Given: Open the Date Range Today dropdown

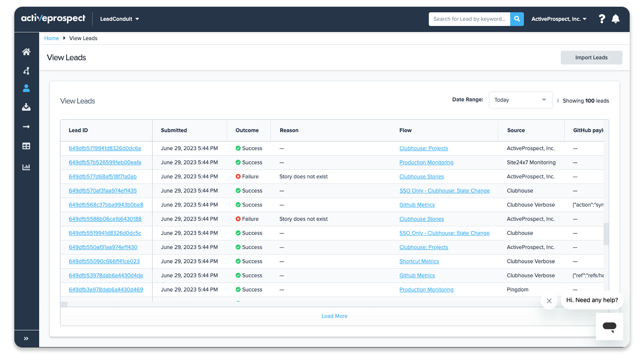Looking at the screenshot, I should point(521,100).
